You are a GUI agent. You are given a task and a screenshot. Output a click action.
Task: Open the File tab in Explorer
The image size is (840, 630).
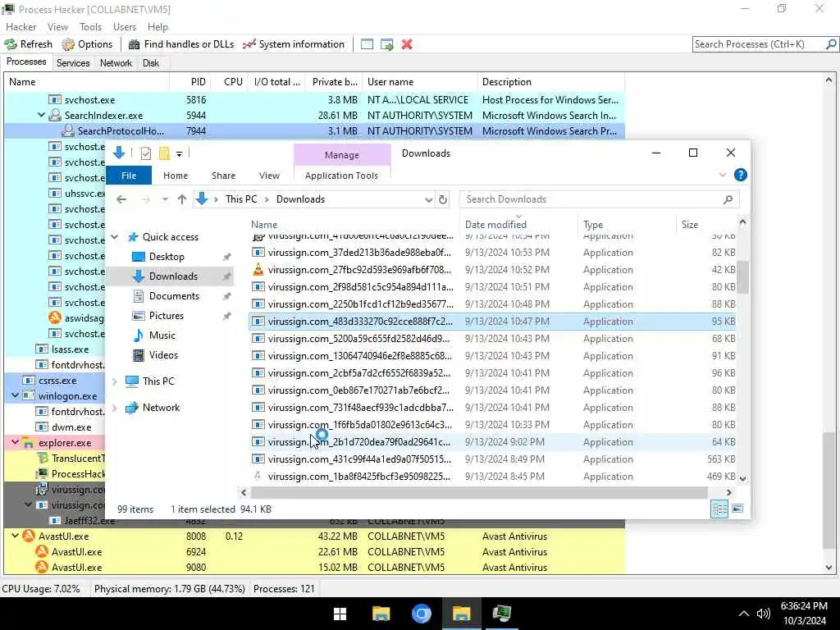click(129, 176)
